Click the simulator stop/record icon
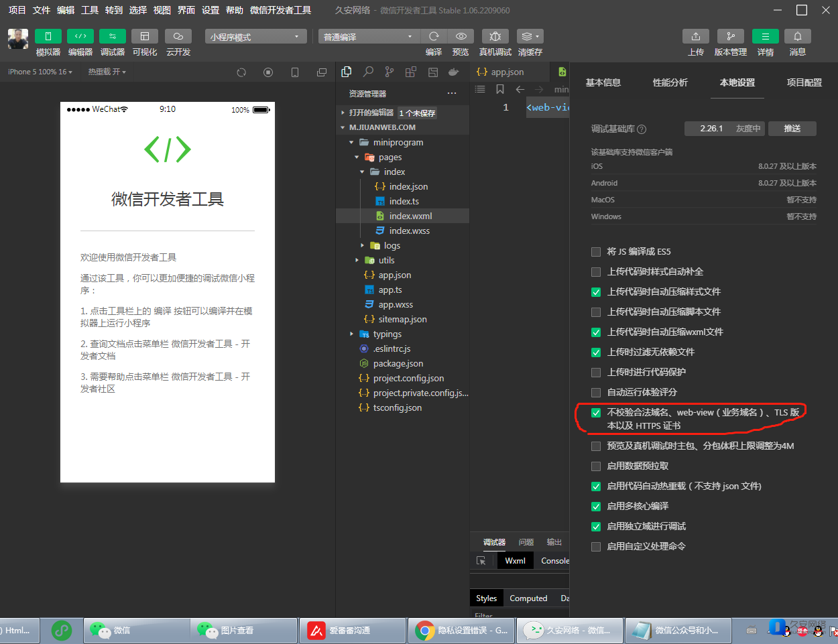This screenshot has width=838, height=644. (268, 72)
